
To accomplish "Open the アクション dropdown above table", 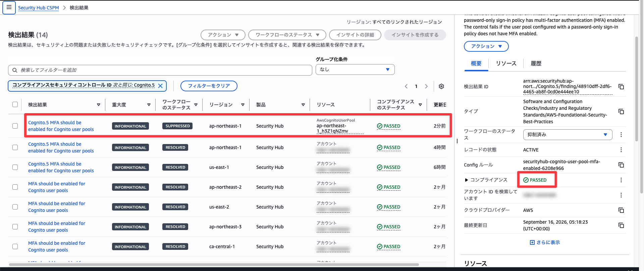I will pyautogui.click(x=223, y=35).
